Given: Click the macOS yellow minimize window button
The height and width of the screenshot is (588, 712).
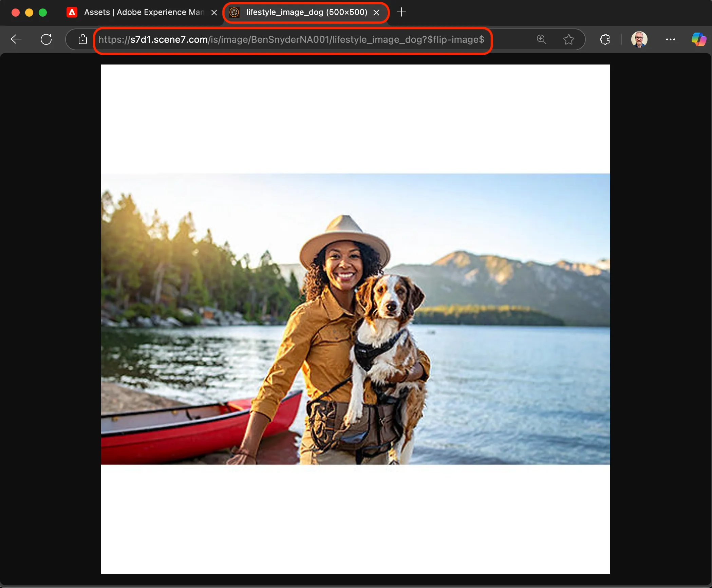Looking at the screenshot, I should click(29, 13).
